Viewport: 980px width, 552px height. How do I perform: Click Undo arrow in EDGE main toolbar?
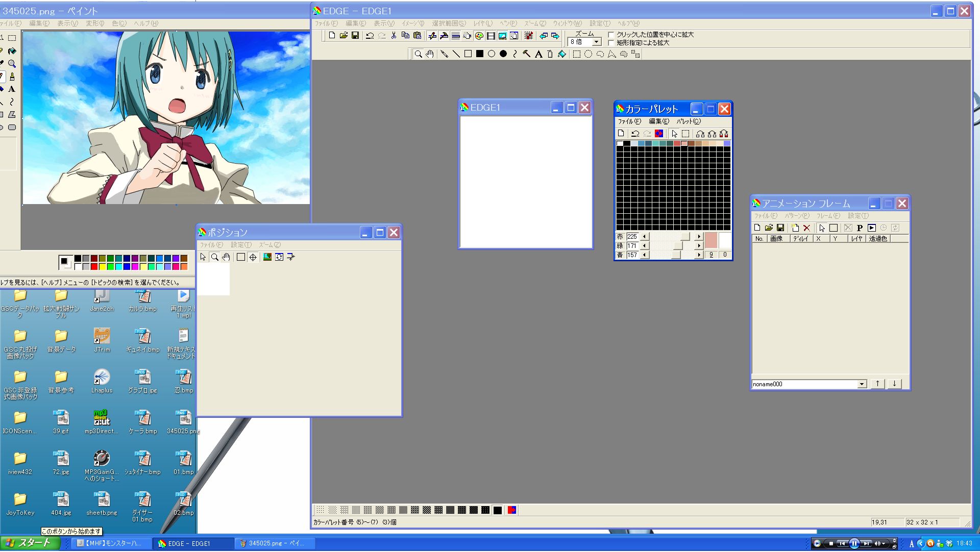(x=370, y=35)
